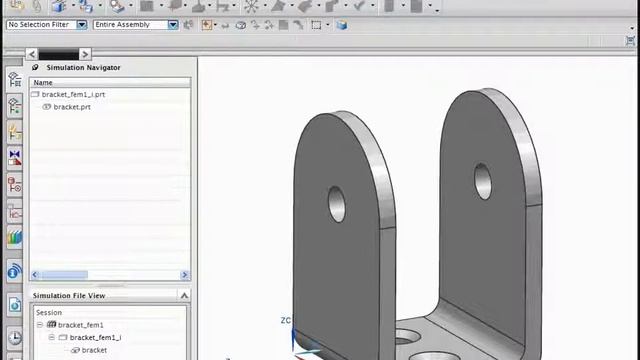This screenshot has width=640, height=360.
Task: Click the horizontal scrollbar thumb in the Simulation Navigator
Action: click(64, 275)
